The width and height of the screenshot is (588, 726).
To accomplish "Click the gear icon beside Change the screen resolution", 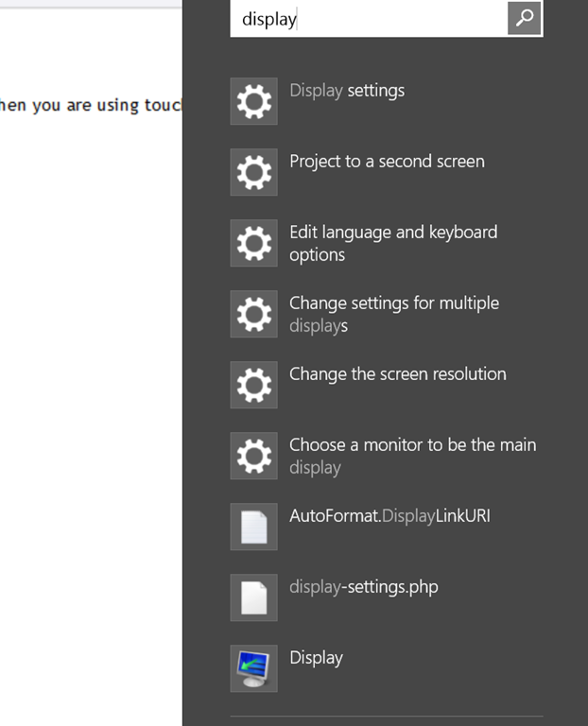I will click(x=253, y=385).
